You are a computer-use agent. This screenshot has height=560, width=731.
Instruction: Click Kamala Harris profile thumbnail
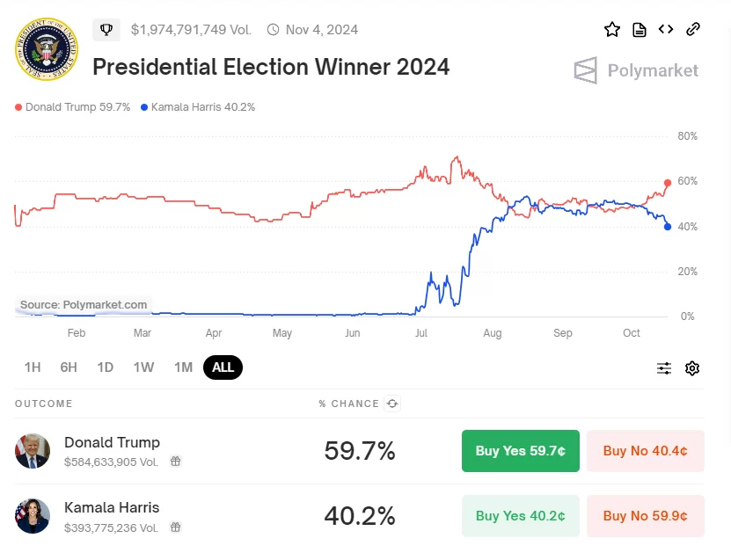[33, 516]
